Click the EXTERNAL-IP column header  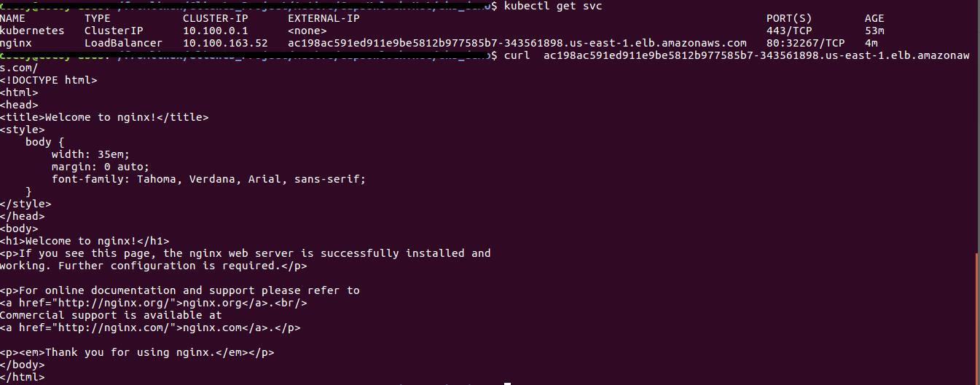324,18
